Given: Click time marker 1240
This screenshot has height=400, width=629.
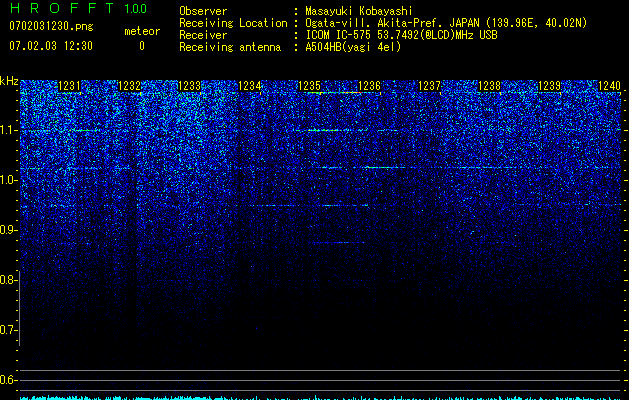Looking at the screenshot, I should coord(610,86).
